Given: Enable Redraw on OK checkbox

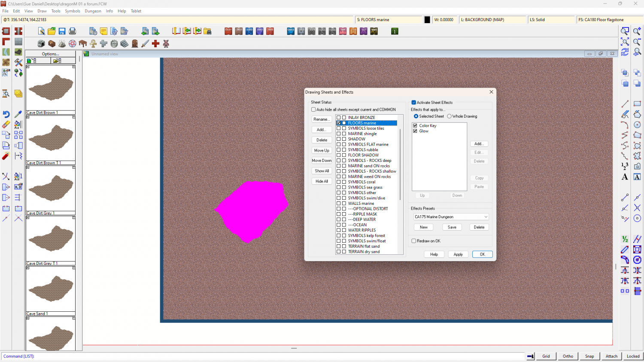Looking at the screenshot, I should pyautogui.click(x=414, y=241).
